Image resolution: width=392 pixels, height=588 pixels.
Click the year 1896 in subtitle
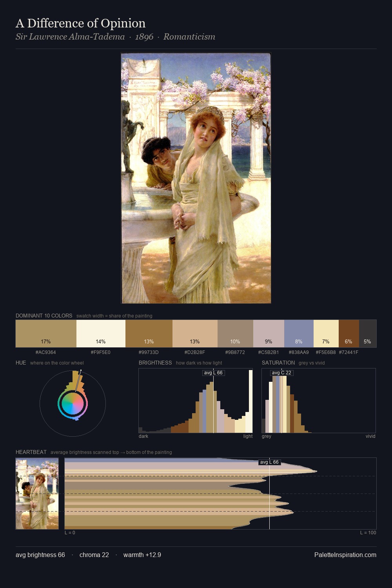click(x=144, y=37)
